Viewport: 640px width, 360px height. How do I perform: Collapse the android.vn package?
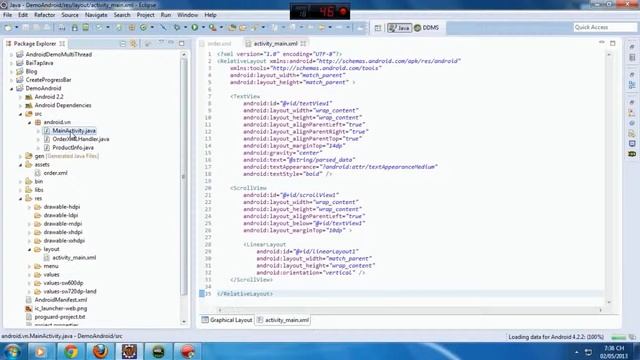tap(29, 122)
